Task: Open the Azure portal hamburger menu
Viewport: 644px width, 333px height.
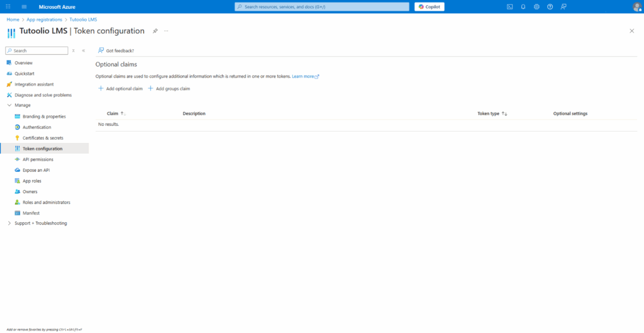Action: (x=24, y=6)
